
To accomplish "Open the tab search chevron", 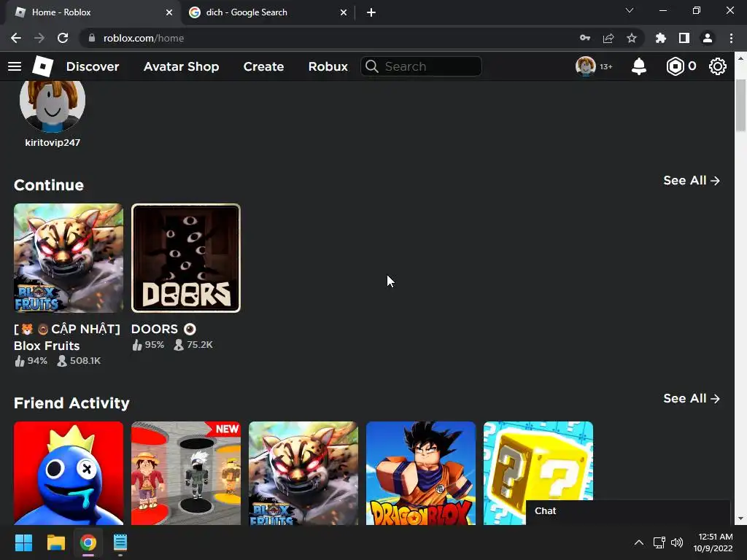I will (x=630, y=10).
